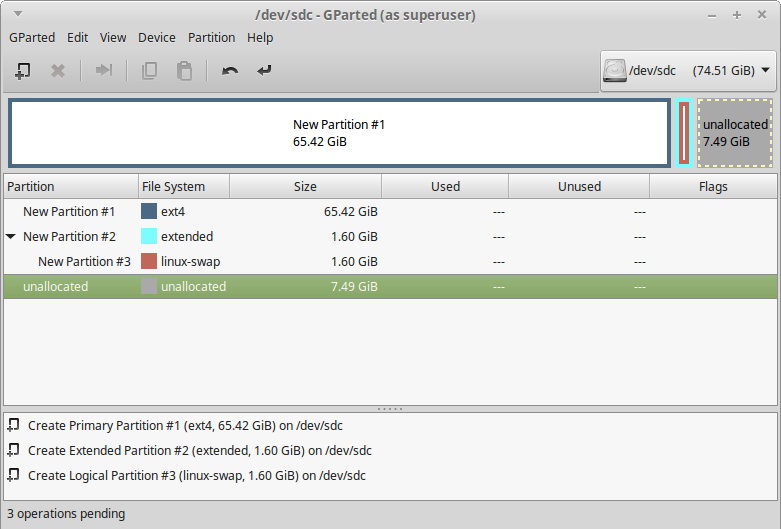The image size is (781, 529).
Task: Maximize the GParted window
Action: [x=737, y=15]
